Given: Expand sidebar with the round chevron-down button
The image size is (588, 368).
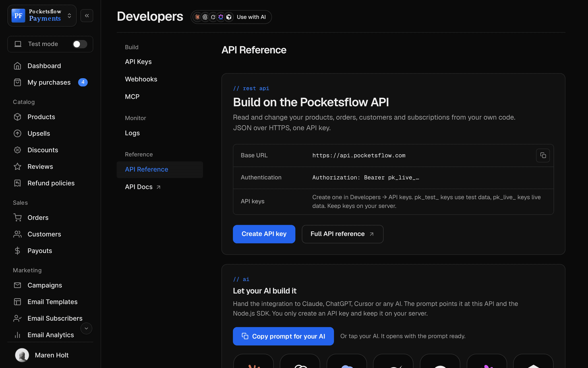Looking at the screenshot, I should [86, 328].
